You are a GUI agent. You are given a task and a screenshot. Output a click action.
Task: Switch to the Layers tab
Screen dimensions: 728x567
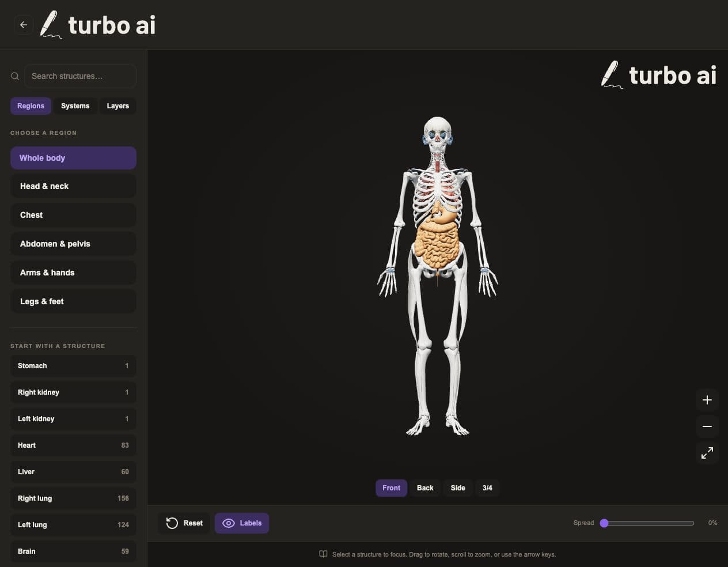click(117, 106)
